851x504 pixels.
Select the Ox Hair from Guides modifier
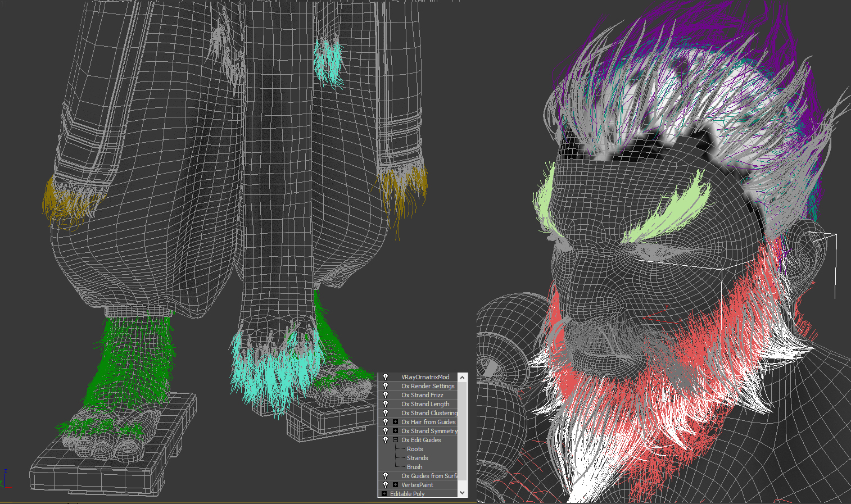(428, 422)
